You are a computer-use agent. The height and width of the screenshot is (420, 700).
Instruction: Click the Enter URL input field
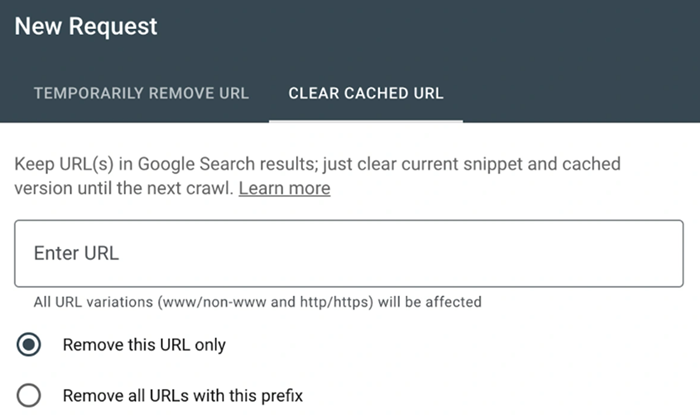[x=349, y=254]
